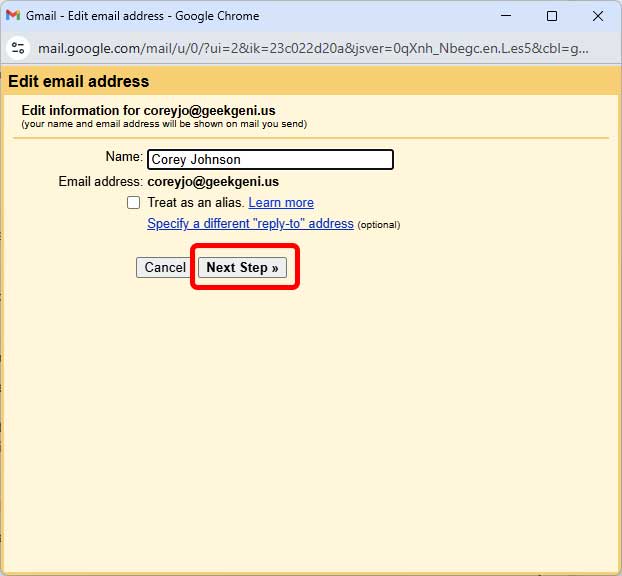Image resolution: width=622 pixels, height=576 pixels.
Task: Enable the 'Treat as an alias' checkbox
Action: pyautogui.click(x=133, y=202)
